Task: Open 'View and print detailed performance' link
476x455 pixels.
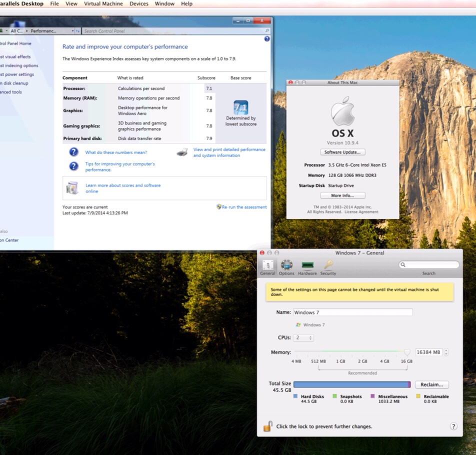Action: (229, 152)
